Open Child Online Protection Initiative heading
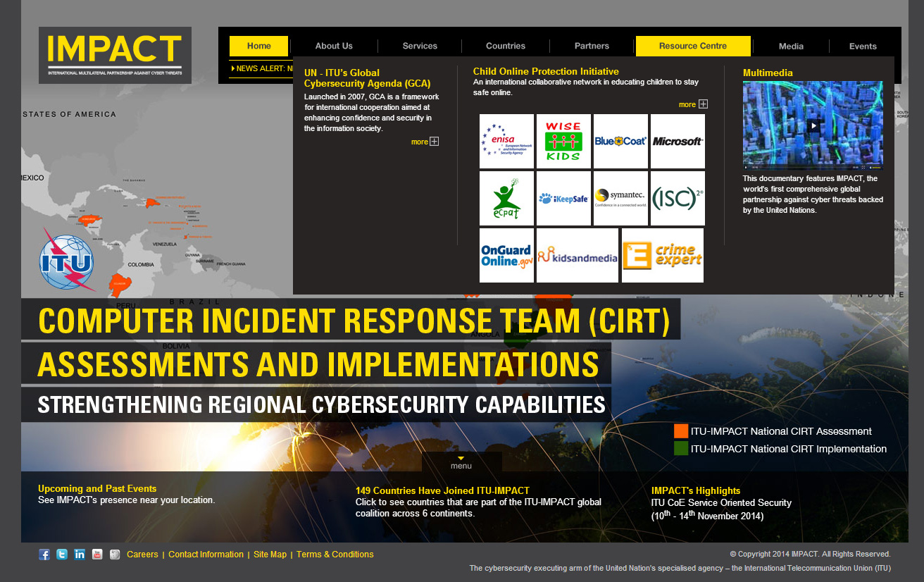This screenshot has height=582, width=924. point(546,71)
